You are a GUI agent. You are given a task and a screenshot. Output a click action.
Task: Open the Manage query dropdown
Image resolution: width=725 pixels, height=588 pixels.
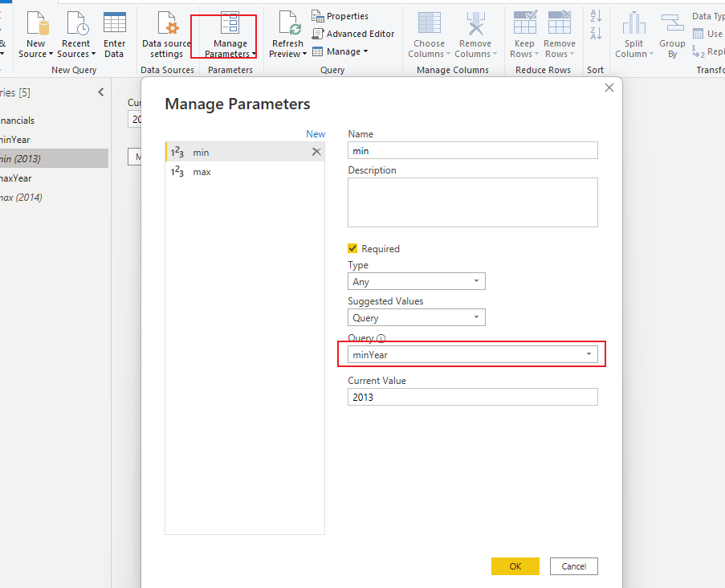[340, 51]
